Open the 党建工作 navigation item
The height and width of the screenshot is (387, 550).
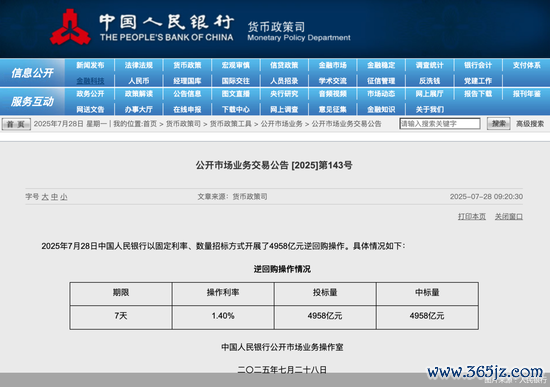[478, 81]
